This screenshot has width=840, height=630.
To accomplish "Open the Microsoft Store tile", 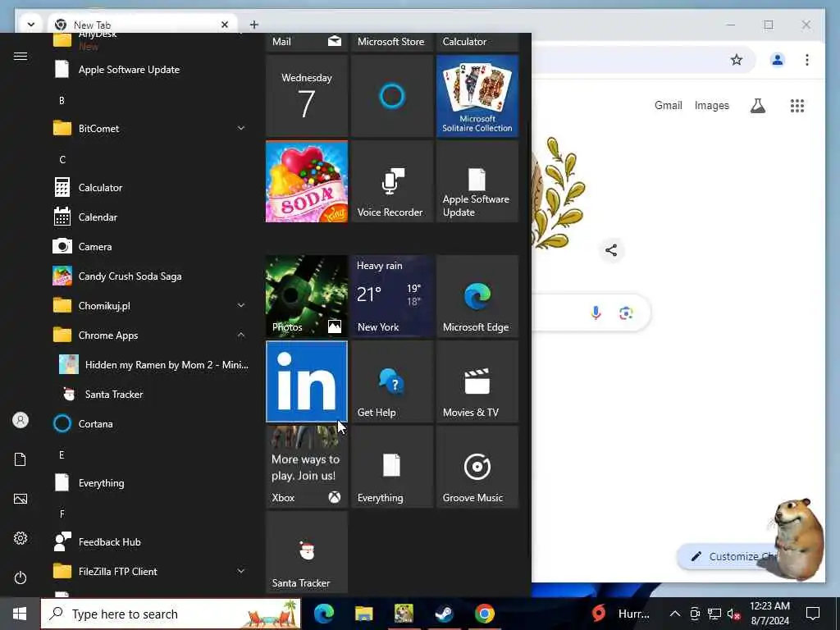I will tap(392, 42).
